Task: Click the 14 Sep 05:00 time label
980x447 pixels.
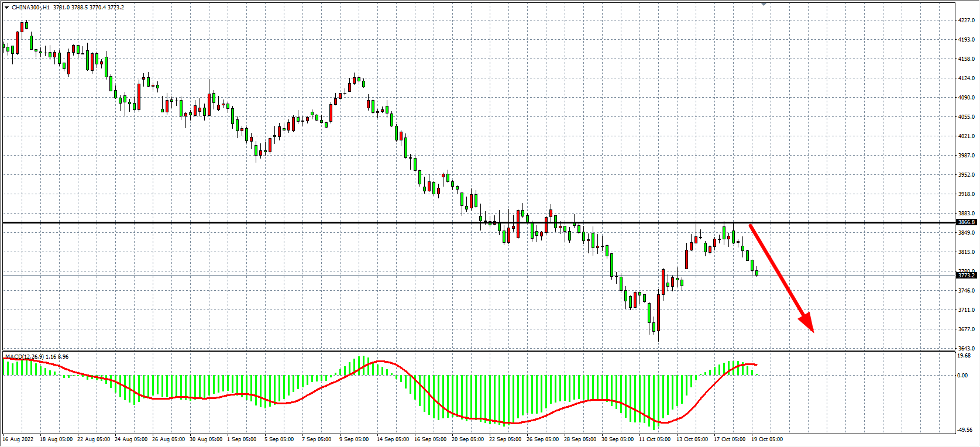Action: pos(393,439)
